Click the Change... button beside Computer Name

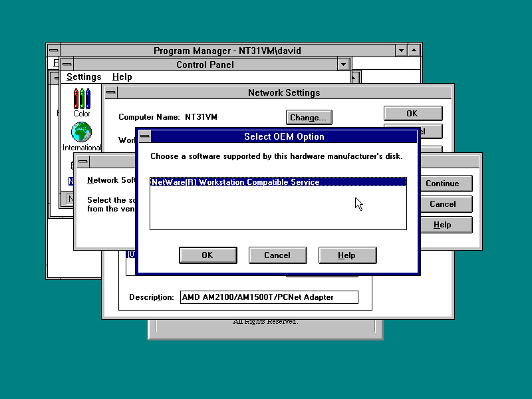[309, 118]
